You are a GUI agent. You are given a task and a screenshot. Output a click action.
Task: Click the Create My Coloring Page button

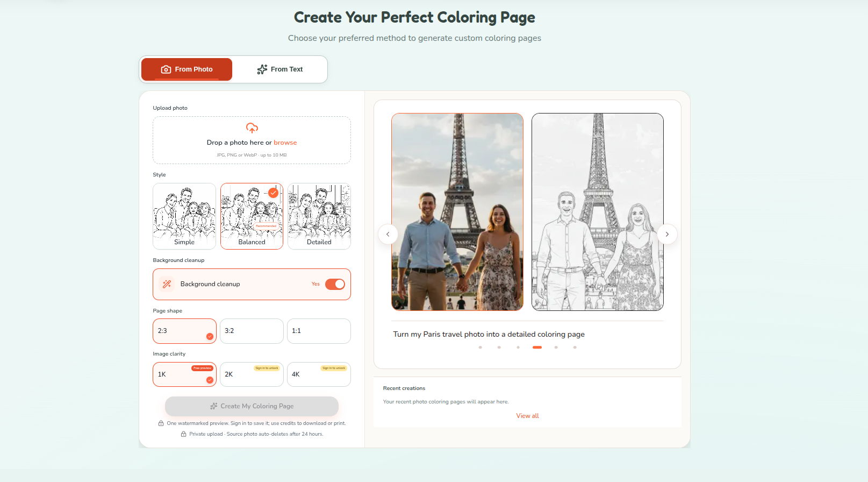(252, 406)
